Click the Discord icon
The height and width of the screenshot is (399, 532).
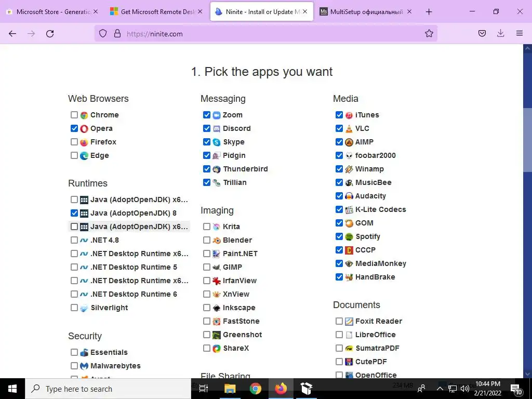[x=217, y=129]
